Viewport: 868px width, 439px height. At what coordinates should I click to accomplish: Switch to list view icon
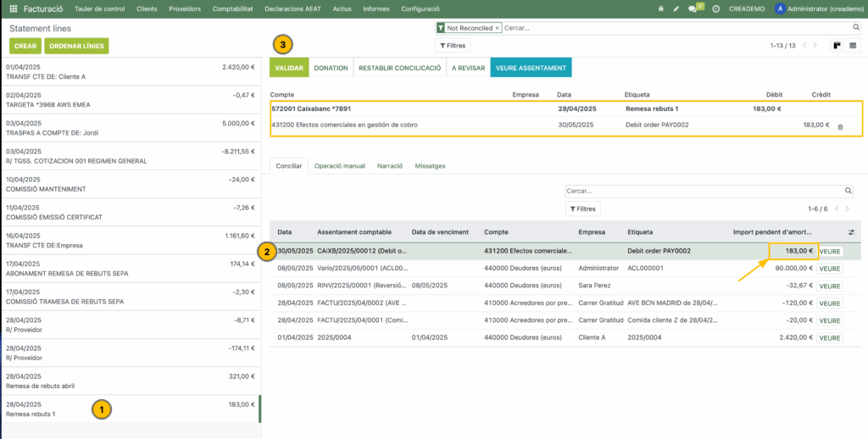[853, 45]
